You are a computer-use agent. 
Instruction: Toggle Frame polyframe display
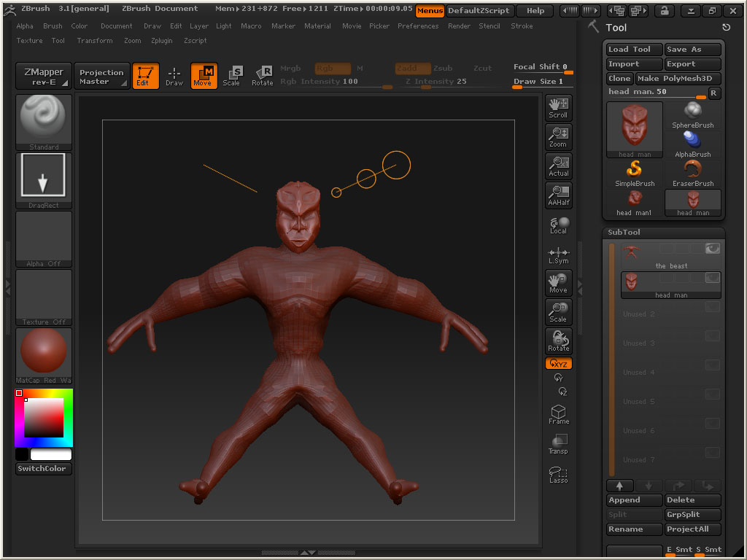click(x=558, y=415)
